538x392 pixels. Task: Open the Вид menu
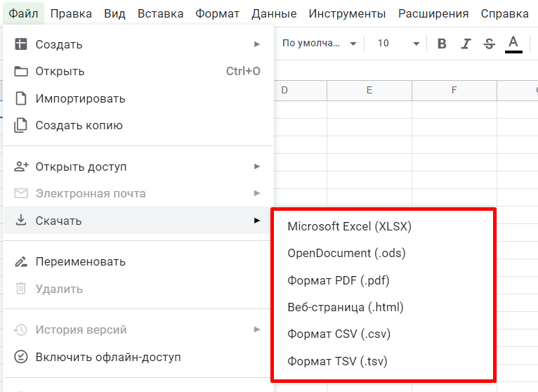pyautogui.click(x=114, y=14)
